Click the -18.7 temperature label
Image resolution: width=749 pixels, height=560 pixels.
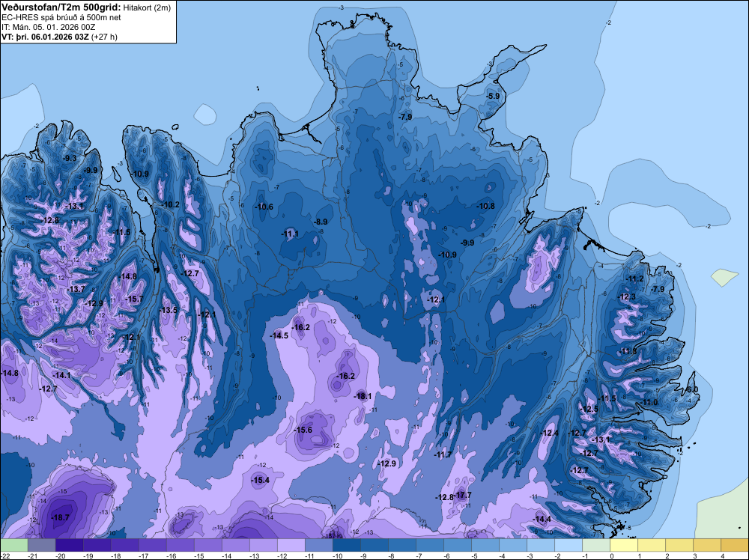[61, 517]
